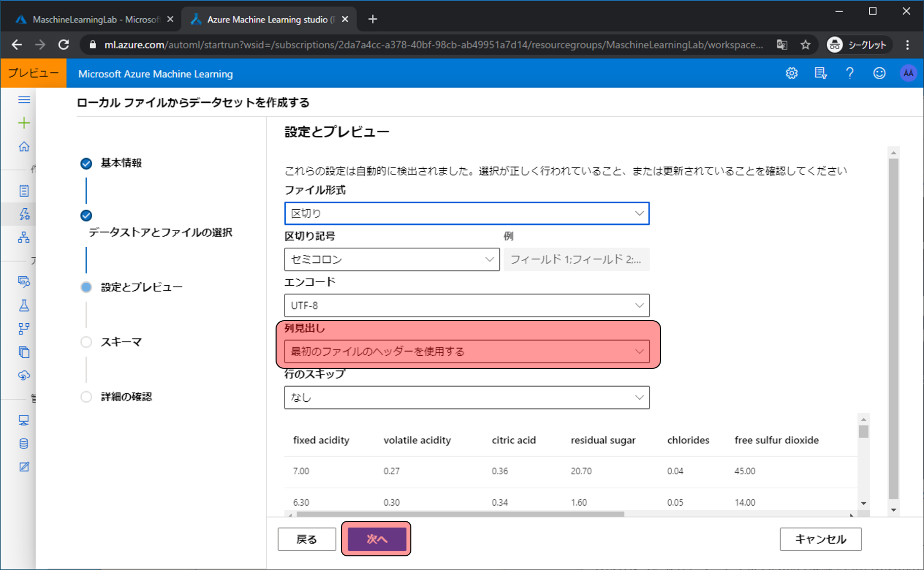Click the green plus create icon
924x570 pixels.
point(24,123)
